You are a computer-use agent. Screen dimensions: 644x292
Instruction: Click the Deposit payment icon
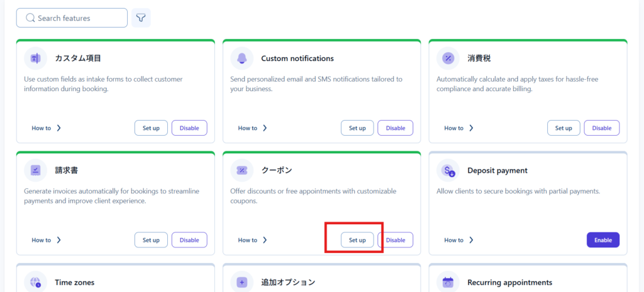pos(448,170)
